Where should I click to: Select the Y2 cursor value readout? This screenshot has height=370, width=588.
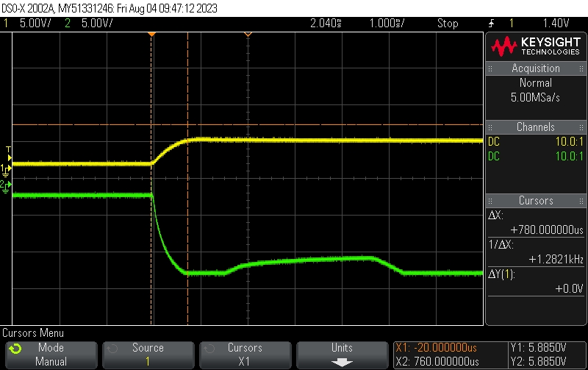tap(537, 361)
